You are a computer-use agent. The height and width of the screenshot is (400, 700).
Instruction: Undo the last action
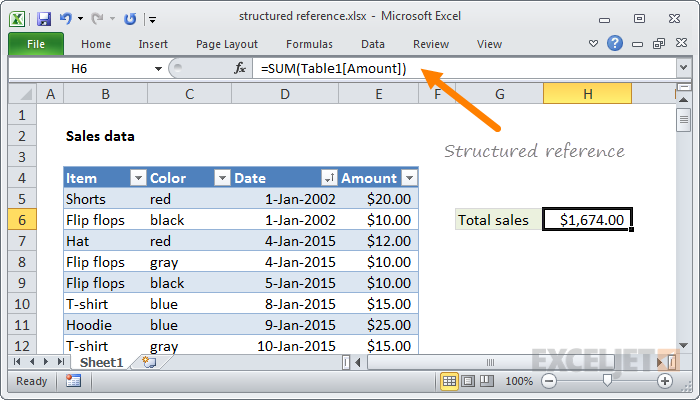(x=65, y=18)
